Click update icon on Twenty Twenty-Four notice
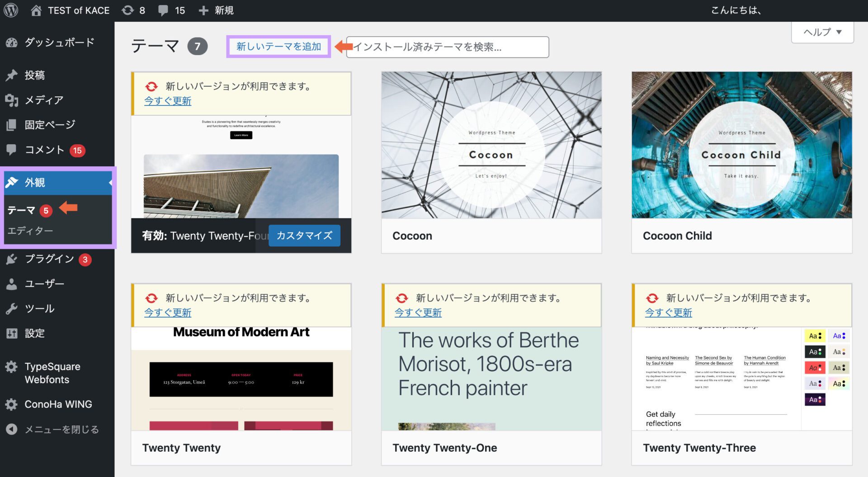 coord(151,86)
